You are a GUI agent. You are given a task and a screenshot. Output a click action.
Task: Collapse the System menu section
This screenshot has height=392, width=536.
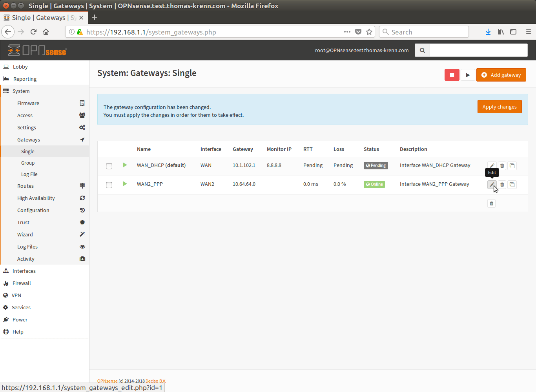[x=21, y=91]
